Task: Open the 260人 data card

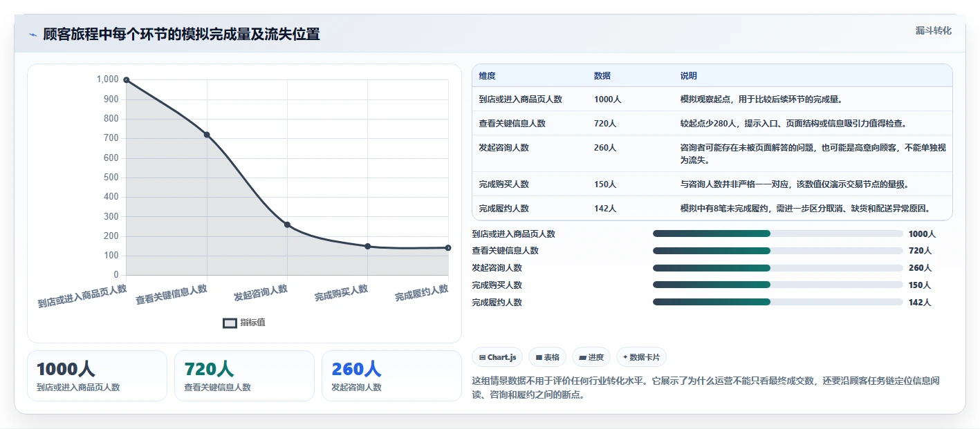Action: tap(391, 376)
